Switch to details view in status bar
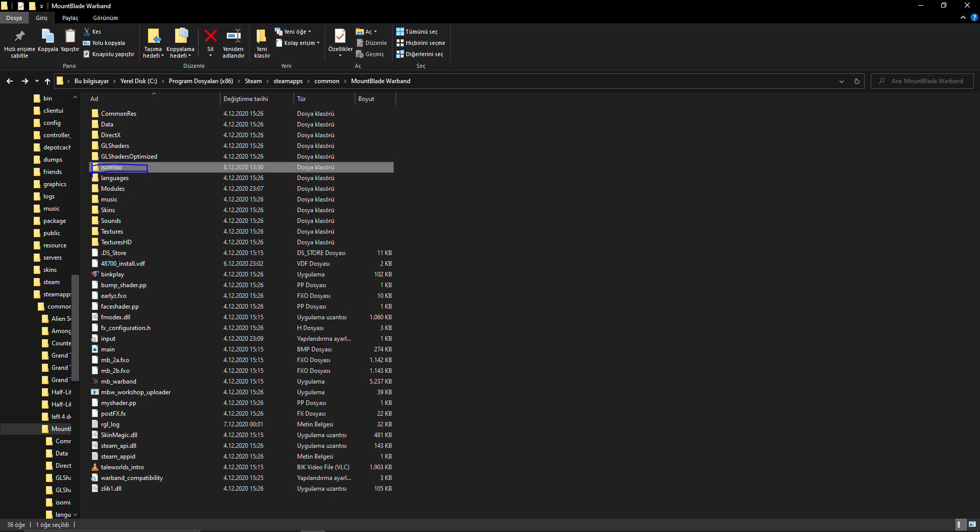Screen dimensions: 980x532 [x=960, y=524]
